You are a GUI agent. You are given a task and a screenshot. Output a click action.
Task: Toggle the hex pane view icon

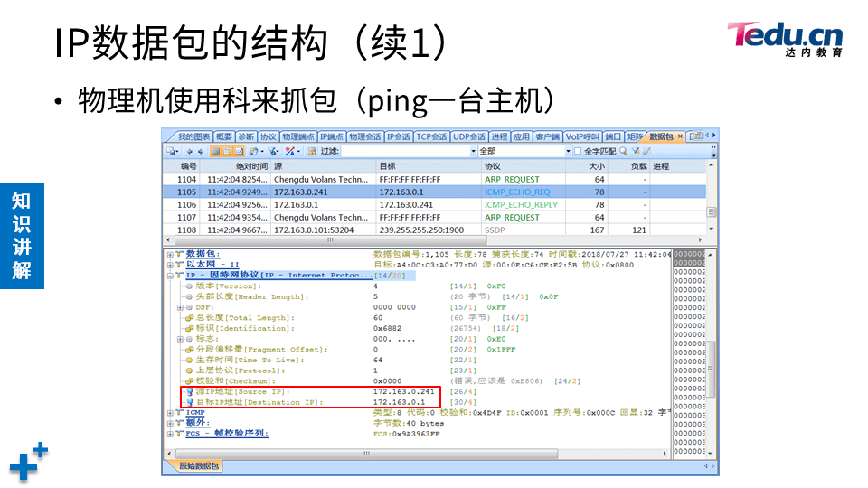239,151
